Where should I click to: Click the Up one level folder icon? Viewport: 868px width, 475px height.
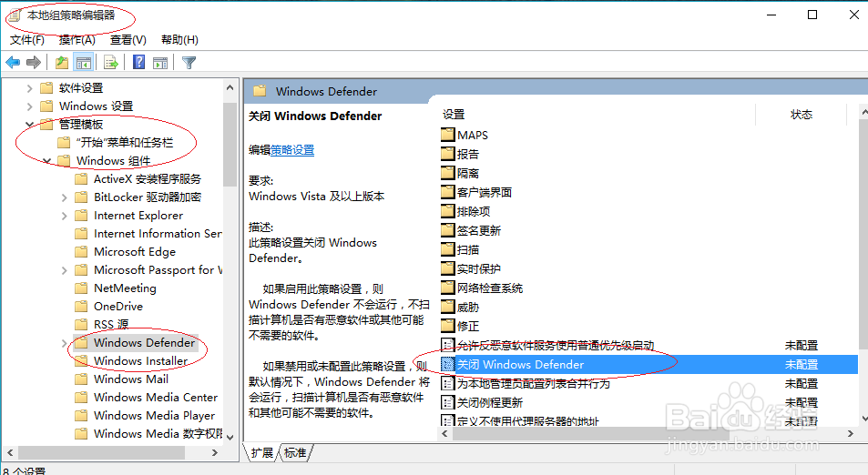point(62,63)
